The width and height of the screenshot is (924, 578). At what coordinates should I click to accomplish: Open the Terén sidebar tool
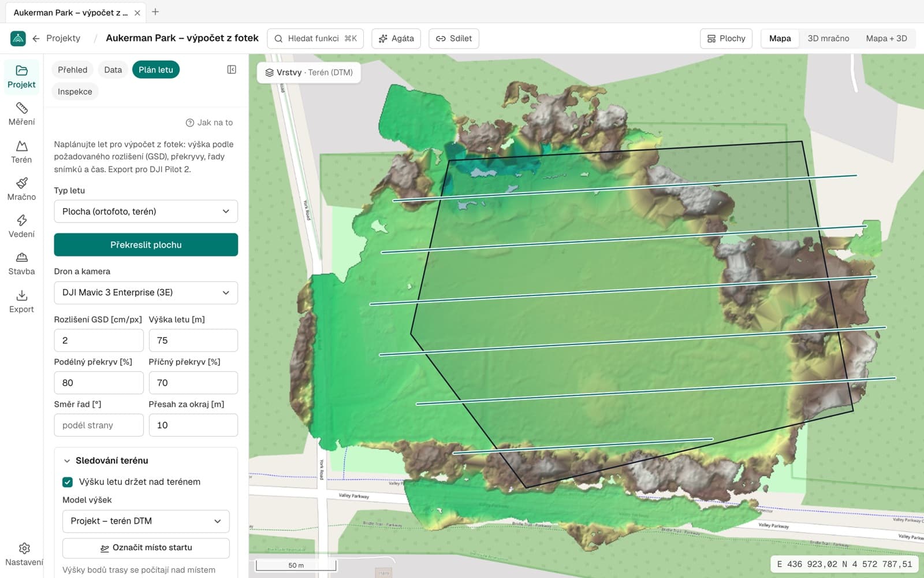point(21,152)
